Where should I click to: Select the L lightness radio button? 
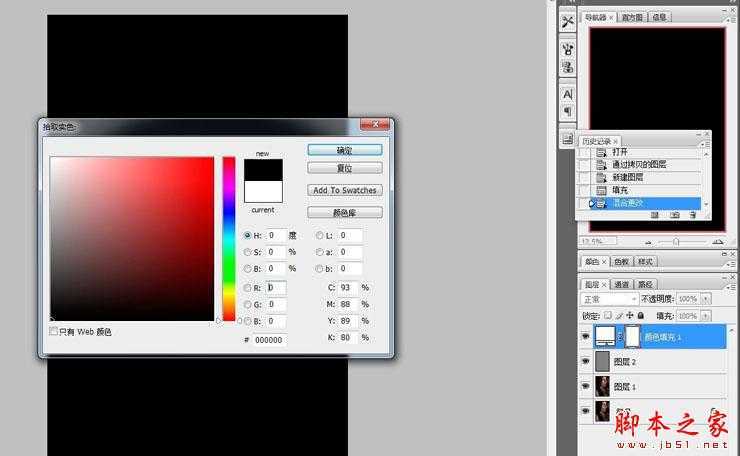click(320, 235)
